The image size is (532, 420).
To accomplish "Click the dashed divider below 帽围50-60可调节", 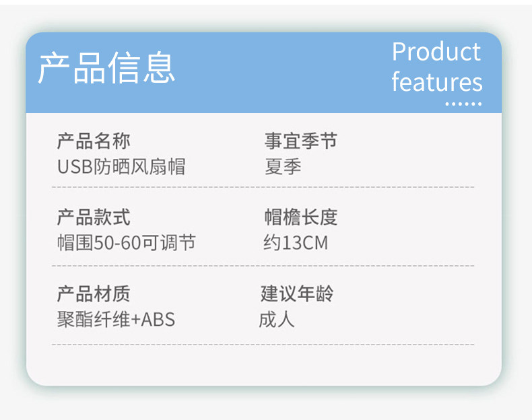I will [x=263, y=266].
